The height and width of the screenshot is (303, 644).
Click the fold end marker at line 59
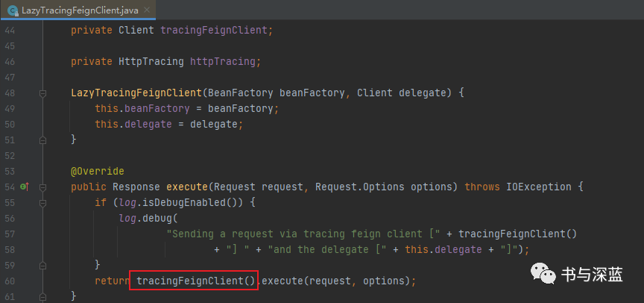tap(42, 265)
